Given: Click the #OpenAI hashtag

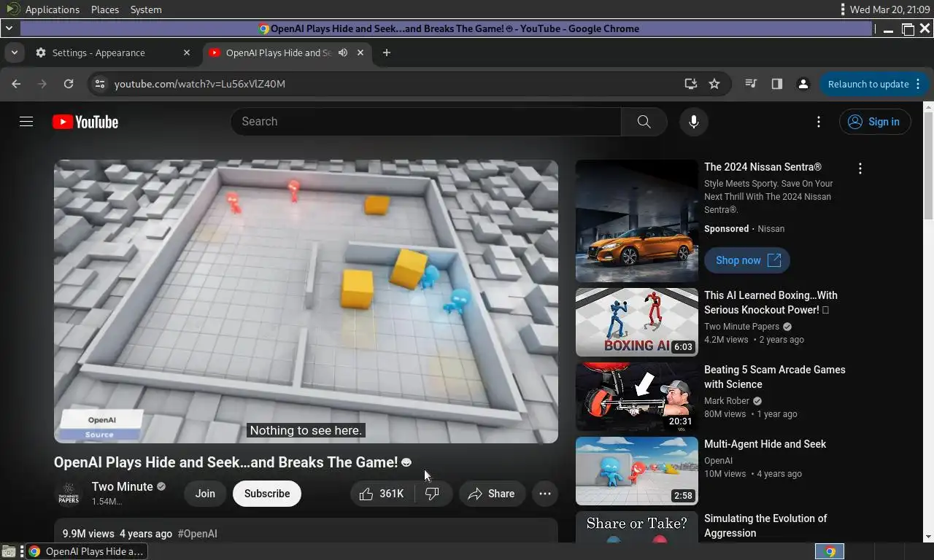Looking at the screenshot, I should (197, 534).
